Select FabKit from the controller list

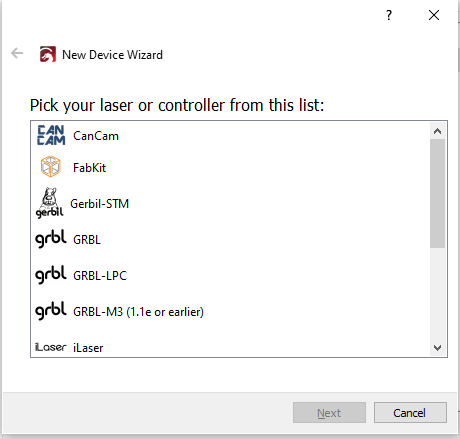click(230, 167)
